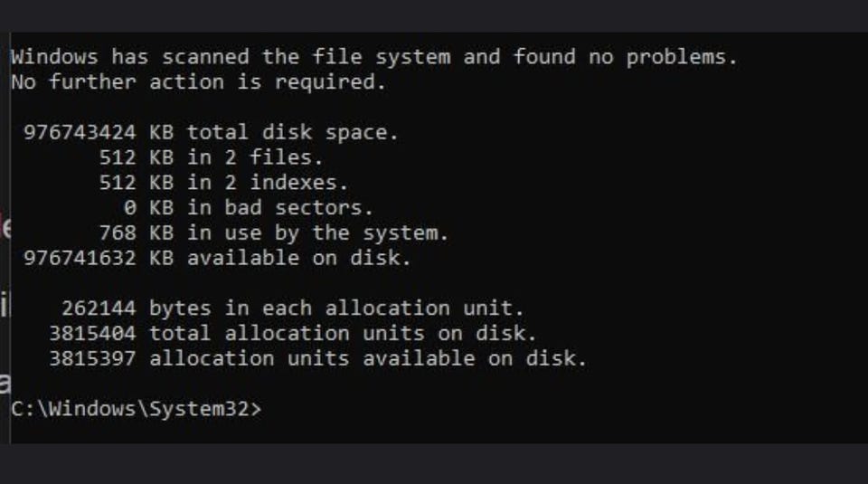Click the number 976741632
This screenshot has height=484, width=868.
coord(80,258)
